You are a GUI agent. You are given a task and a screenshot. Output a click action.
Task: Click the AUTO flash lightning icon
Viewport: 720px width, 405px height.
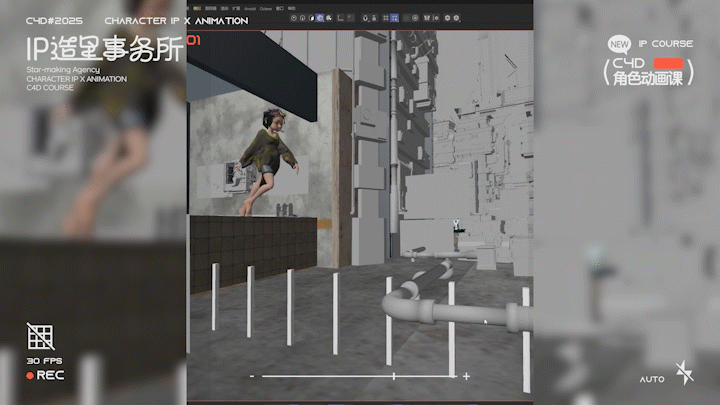pos(684,372)
